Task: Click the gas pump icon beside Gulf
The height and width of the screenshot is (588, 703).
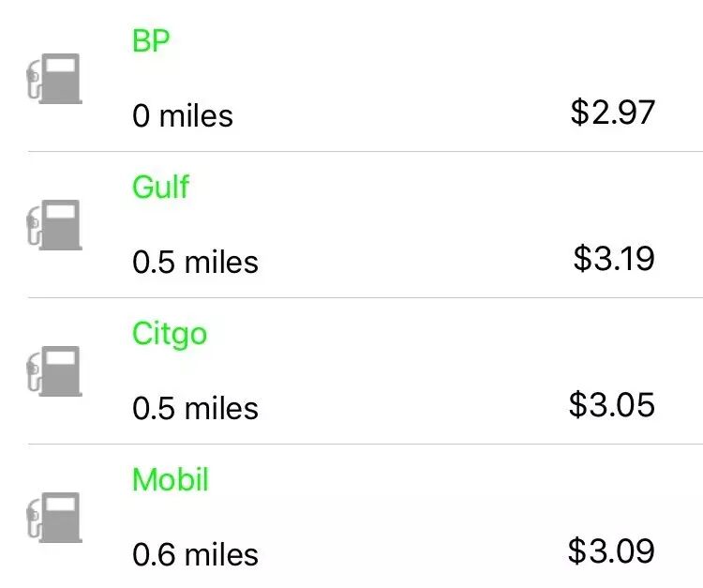Action: [x=53, y=224]
